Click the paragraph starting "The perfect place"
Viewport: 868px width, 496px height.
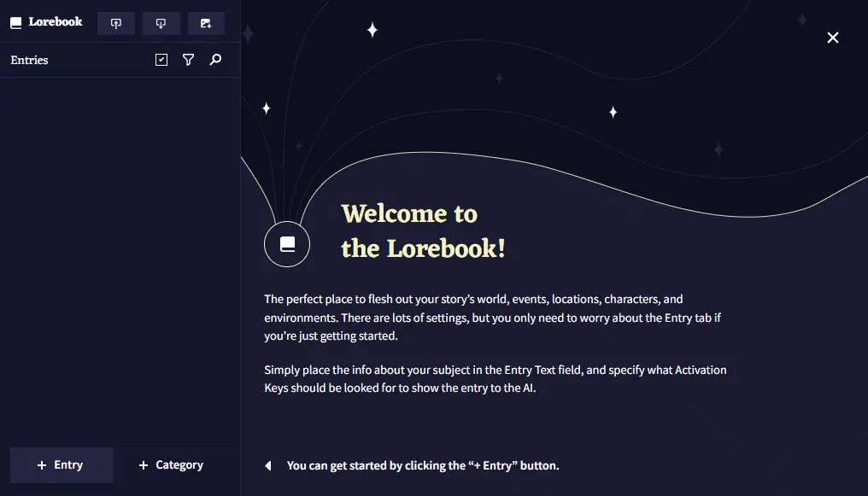point(473,318)
